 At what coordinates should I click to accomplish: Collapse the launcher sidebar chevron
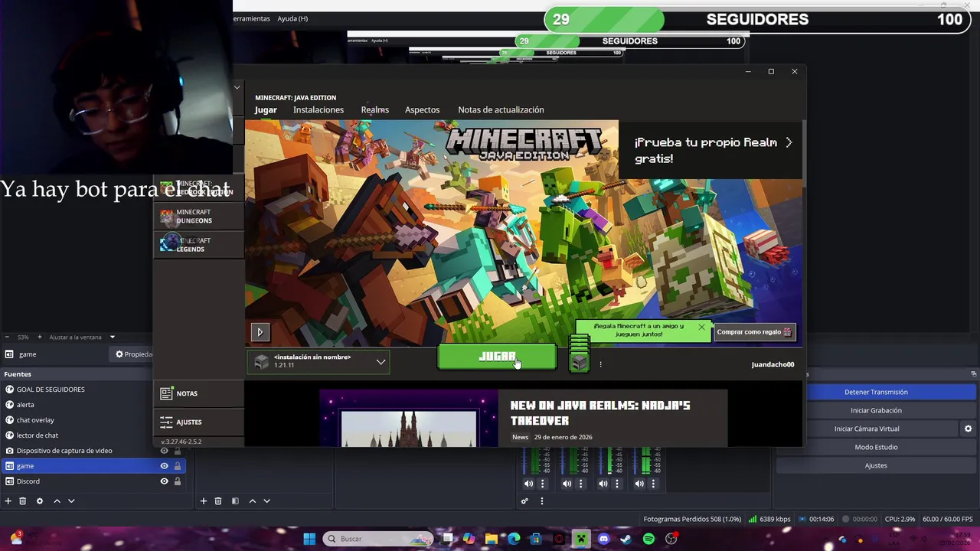tap(237, 87)
